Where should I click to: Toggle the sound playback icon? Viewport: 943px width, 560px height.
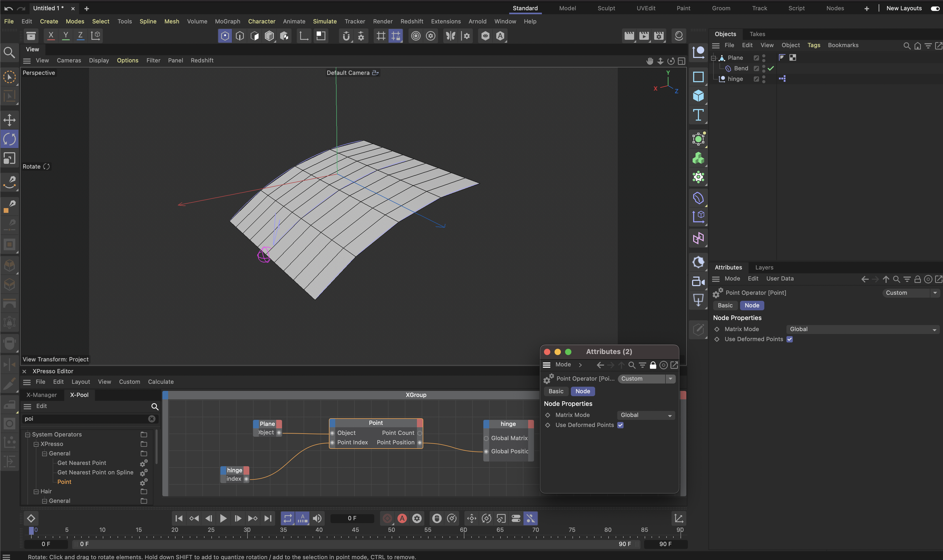pyautogui.click(x=318, y=518)
